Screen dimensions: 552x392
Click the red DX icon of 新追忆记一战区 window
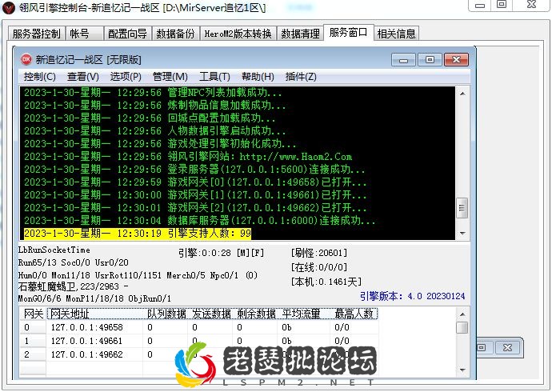(26, 59)
